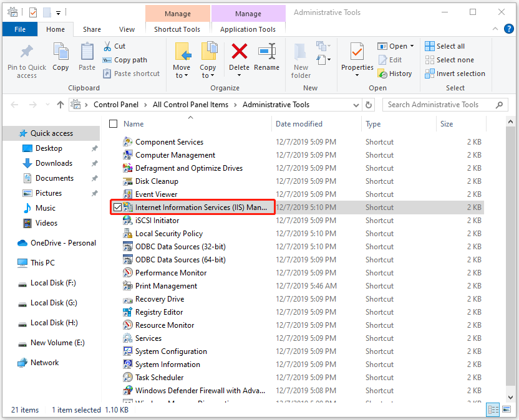Click the Invert selection icon

click(x=429, y=74)
